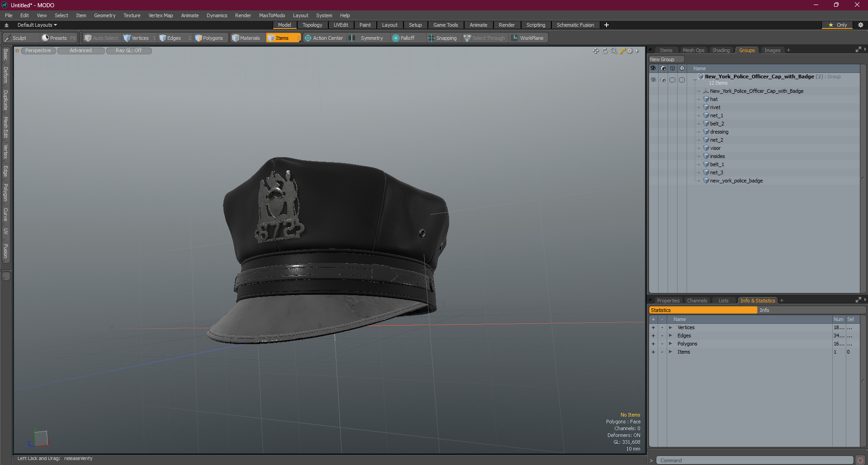
Task: Toggle Symmetry on
Action: pos(367,38)
